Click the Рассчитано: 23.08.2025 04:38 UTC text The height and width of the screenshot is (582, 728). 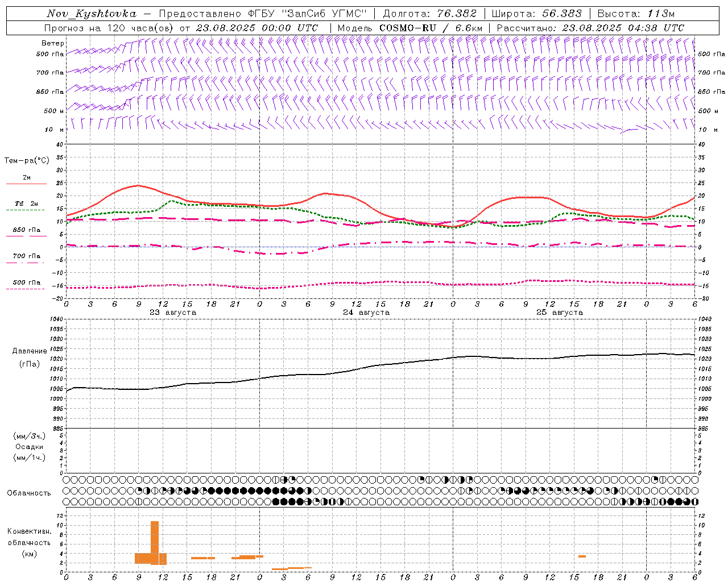click(590, 28)
